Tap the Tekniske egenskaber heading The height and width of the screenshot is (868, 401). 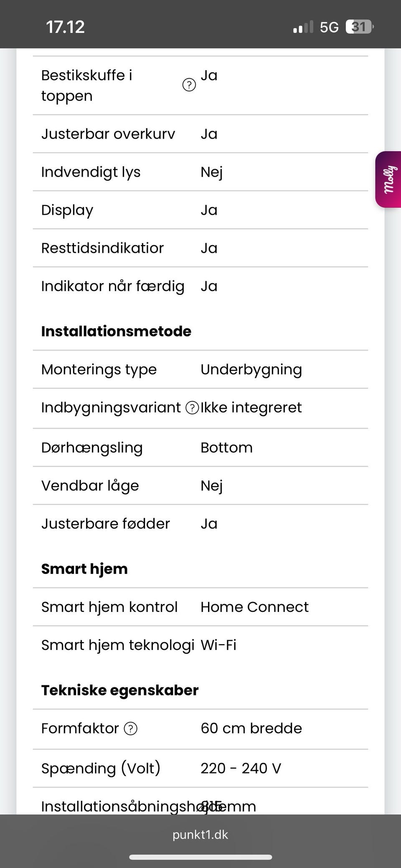pos(120,690)
